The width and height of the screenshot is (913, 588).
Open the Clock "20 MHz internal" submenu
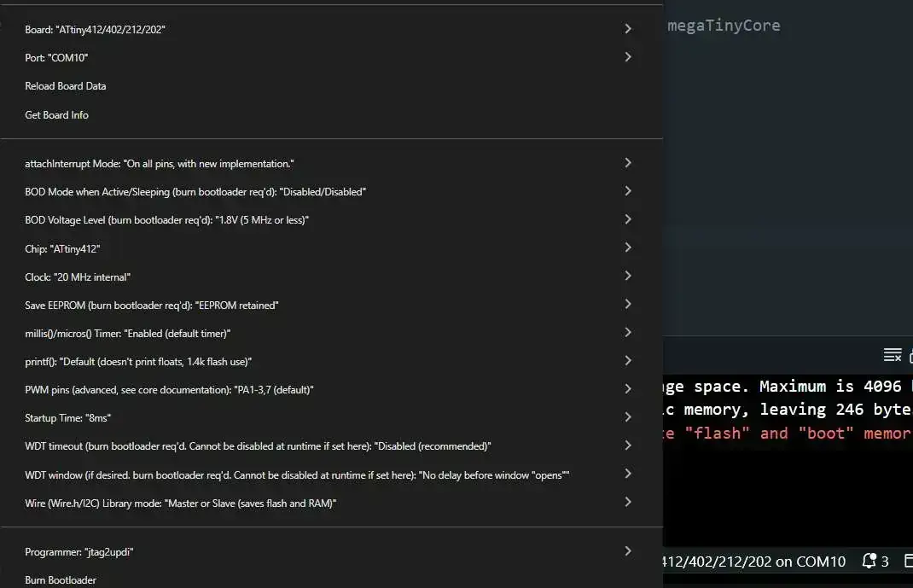78,277
